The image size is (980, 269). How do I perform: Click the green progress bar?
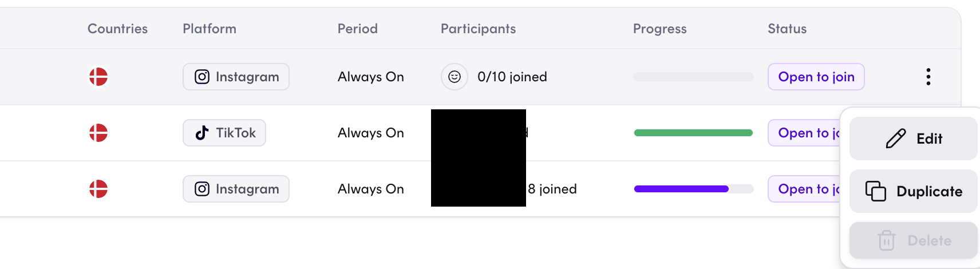693,133
